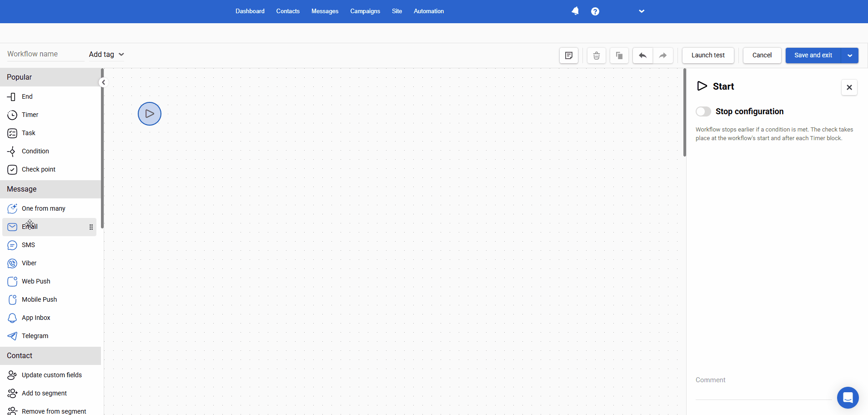Select the SMS message block
The width and height of the screenshot is (868, 415).
49,245
